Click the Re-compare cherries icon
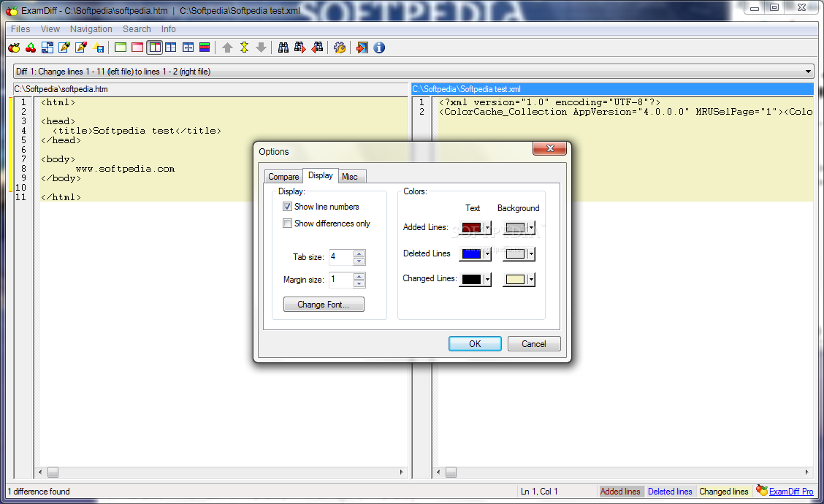The width and height of the screenshot is (824, 504). click(x=31, y=47)
